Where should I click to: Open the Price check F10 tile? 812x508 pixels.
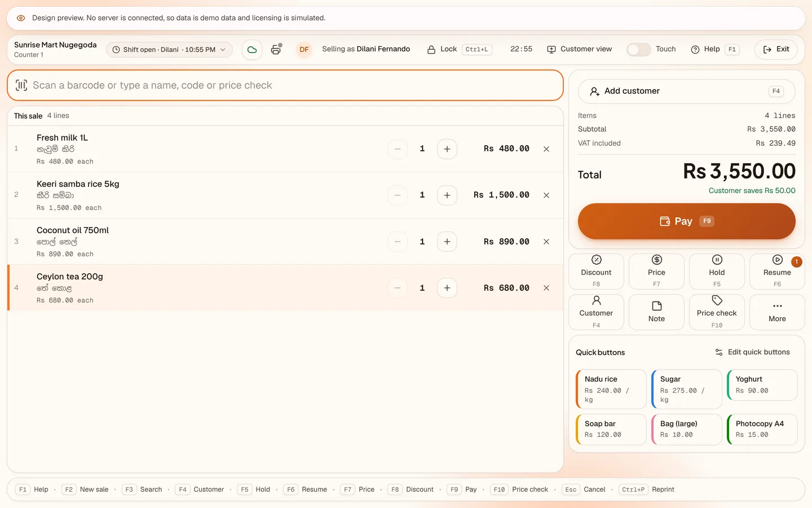(x=717, y=312)
